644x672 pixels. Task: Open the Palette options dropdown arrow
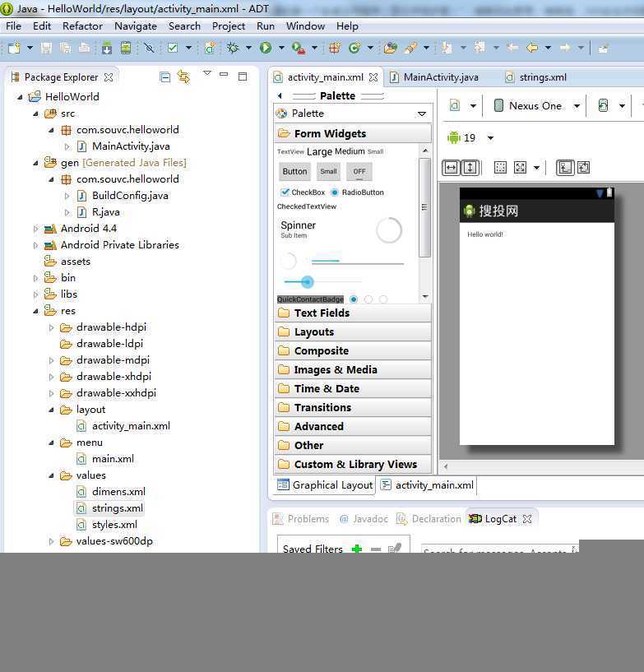coord(422,114)
